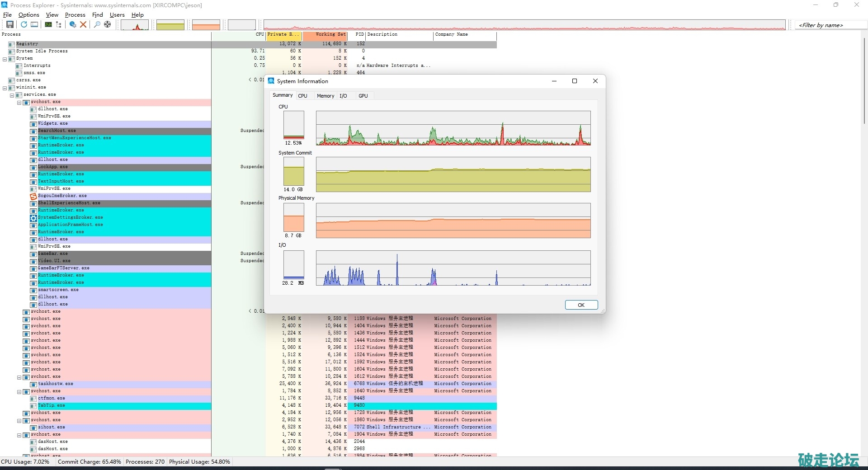Click the Refresh Now toolbar icon
The height and width of the screenshot is (470, 868).
coord(24,24)
